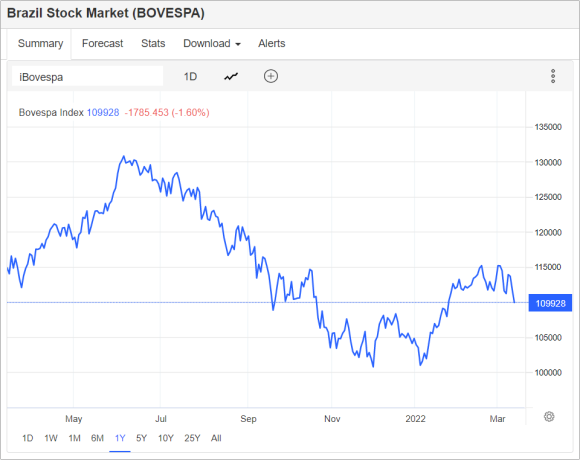
Task: Click the iBovespa symbol input field
Action: 87,76
